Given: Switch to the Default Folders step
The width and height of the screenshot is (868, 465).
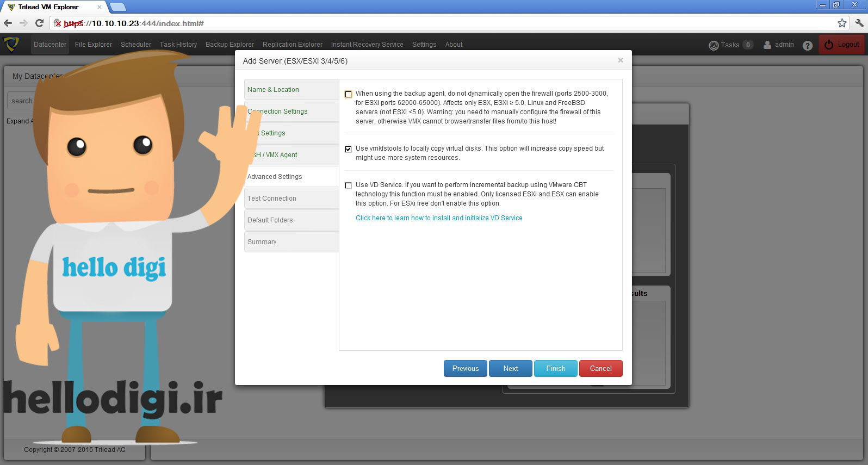Looking at the screenshot, I should click(292, 220).
